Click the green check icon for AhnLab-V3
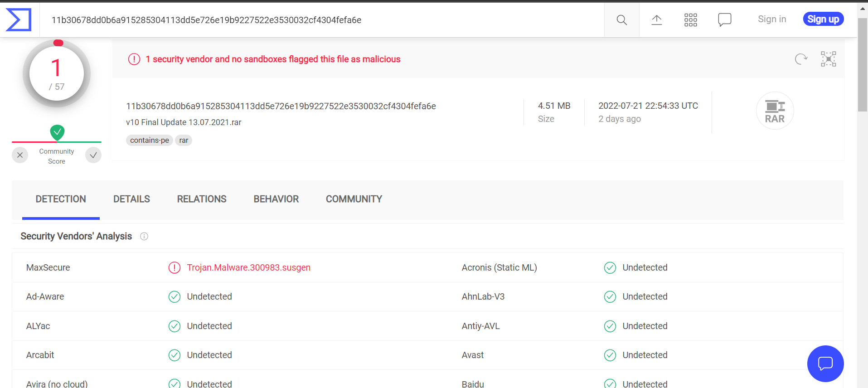This screenshot has width=868, height=388. click(x=610, y=297)
